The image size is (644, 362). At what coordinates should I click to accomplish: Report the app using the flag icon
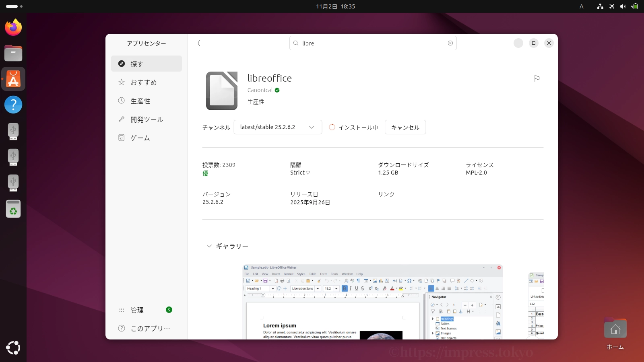click(x=537, y=78)
